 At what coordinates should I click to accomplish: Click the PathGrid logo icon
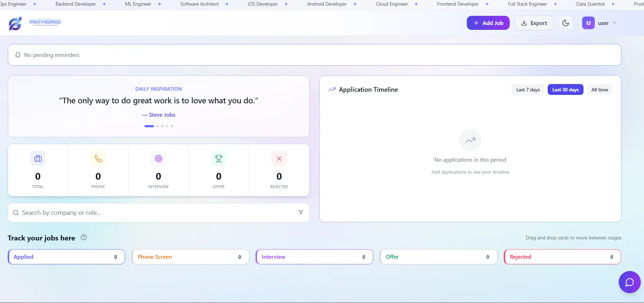[15, 23]
